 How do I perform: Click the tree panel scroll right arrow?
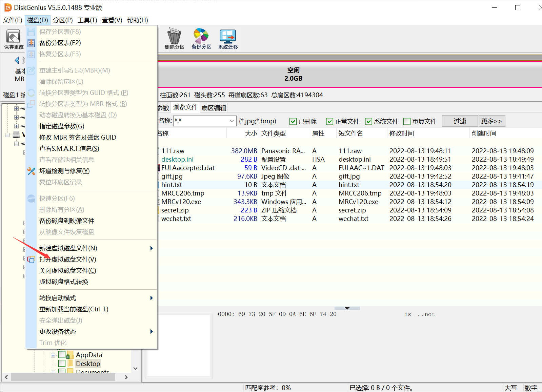(x=126, y=377)
